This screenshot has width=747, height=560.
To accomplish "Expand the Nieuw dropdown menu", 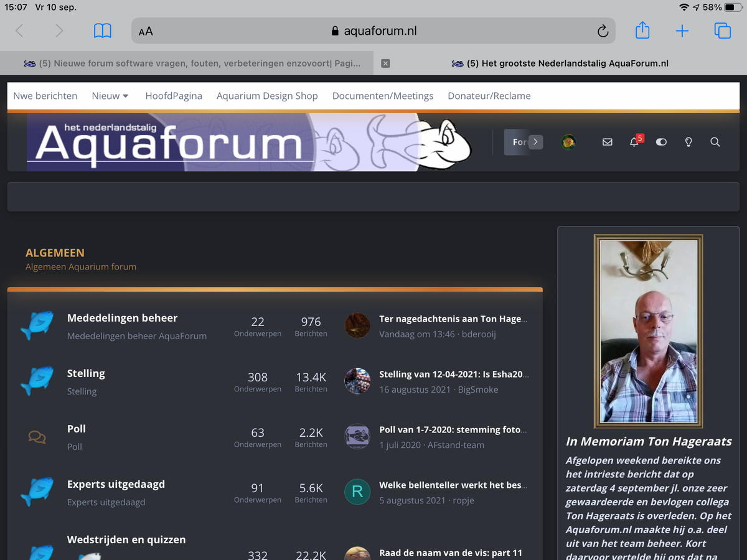I will pos(110,96).
